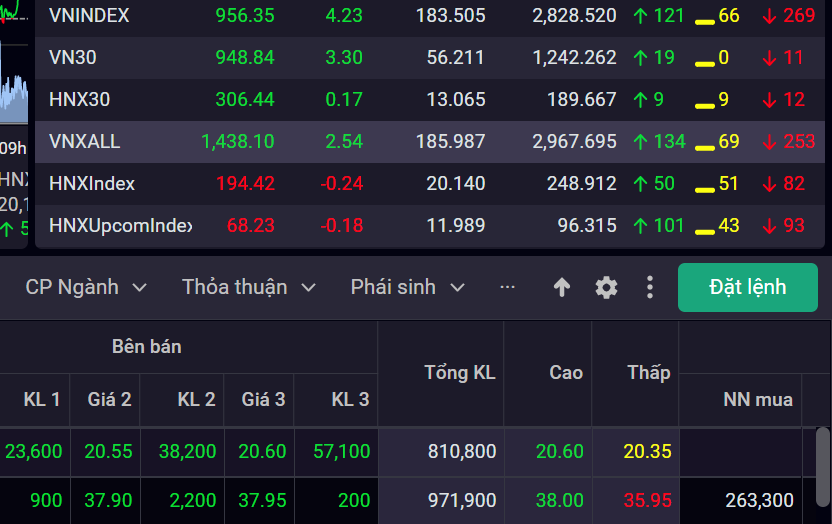
Task: Select the HNXUpcomIndex row
Action: pyautogui.click(x=430, y=225)
